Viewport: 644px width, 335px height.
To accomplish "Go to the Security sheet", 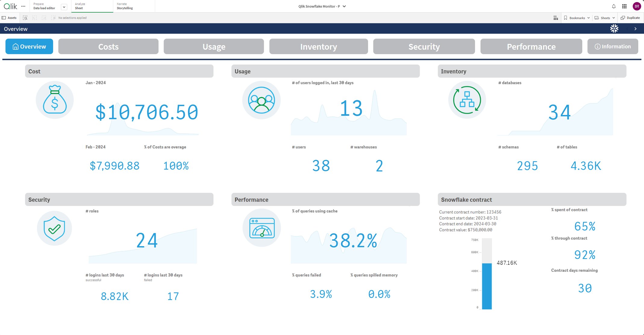I will 424,46.
